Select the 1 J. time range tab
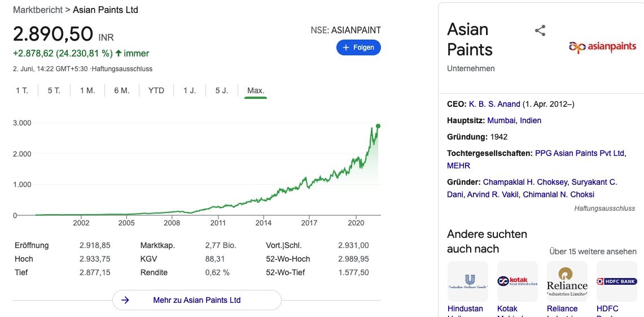The image size is (644, 317). pos(190,90)
